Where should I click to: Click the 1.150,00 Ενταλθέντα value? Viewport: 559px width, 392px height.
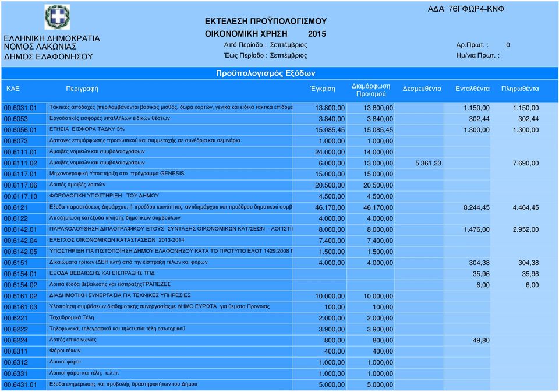(x=477, y=108)
